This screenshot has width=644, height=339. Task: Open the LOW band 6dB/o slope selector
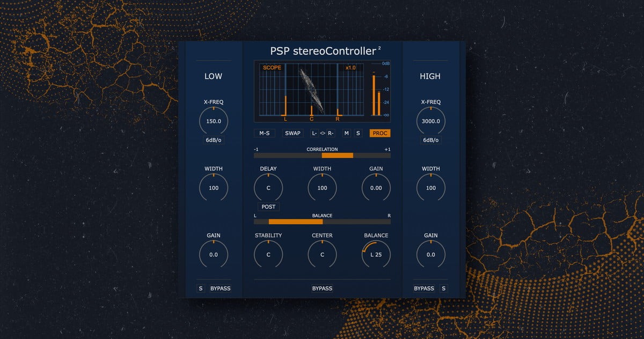(214, 140)
